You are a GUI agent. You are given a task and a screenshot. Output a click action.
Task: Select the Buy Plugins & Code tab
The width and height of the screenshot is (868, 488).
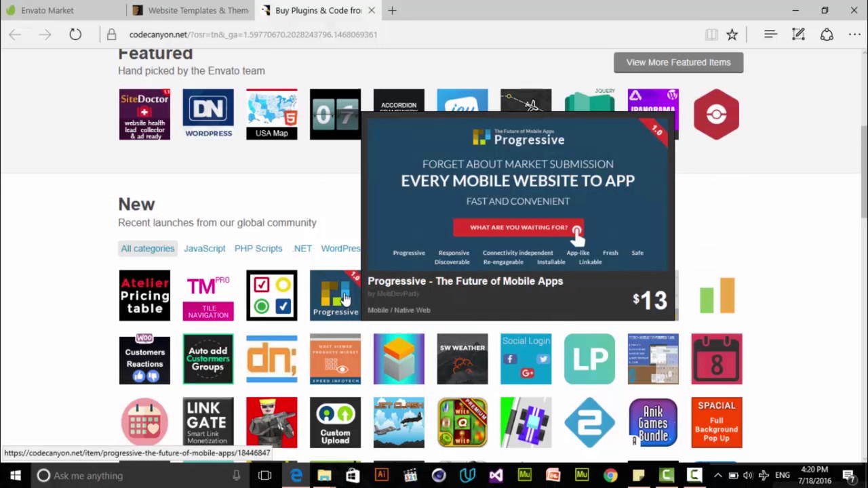click(317, 10)
